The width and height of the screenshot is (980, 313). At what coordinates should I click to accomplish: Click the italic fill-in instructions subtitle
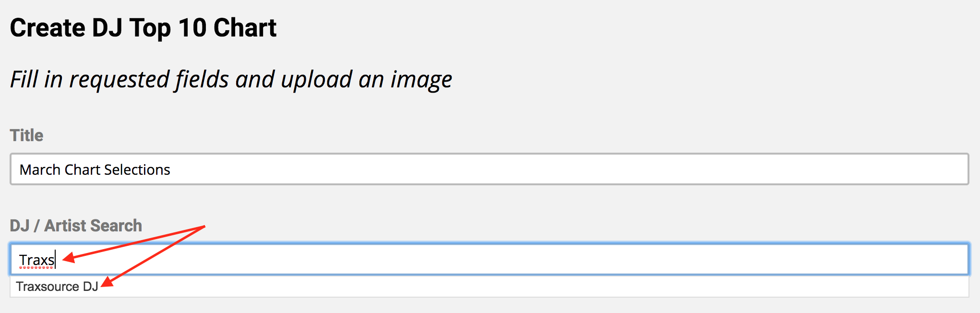click(x=231, y=79)
